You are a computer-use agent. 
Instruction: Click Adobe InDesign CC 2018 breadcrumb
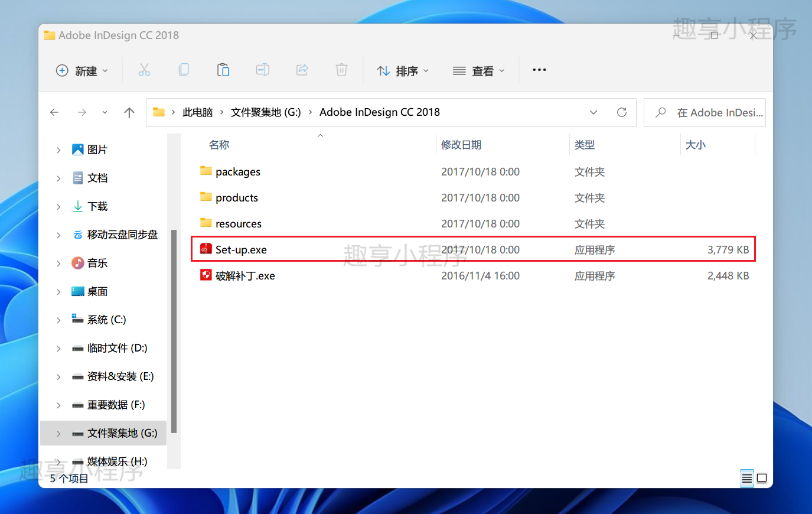[380, 112]
